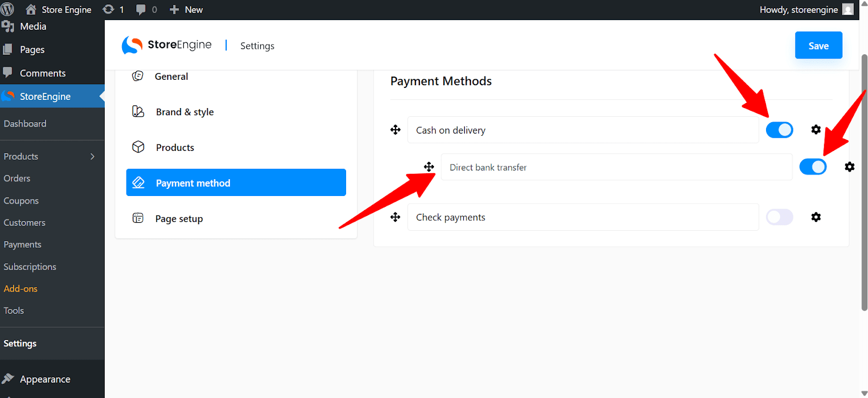This screenshot has width=868, height=398.
Task: Open Check payments gear settings
Action: point(816,217)
